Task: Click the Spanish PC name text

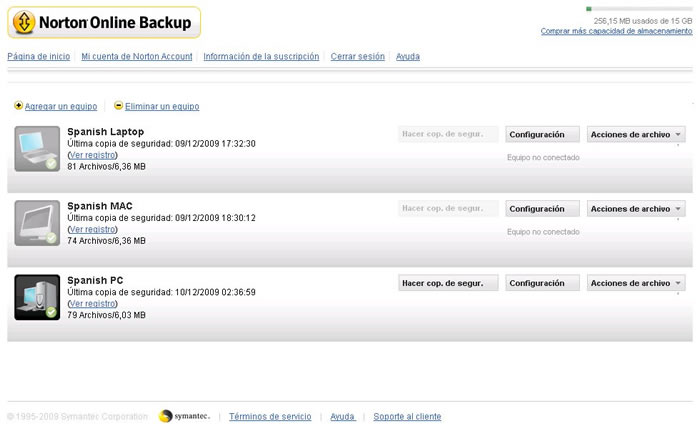Action: coord(95,280)
